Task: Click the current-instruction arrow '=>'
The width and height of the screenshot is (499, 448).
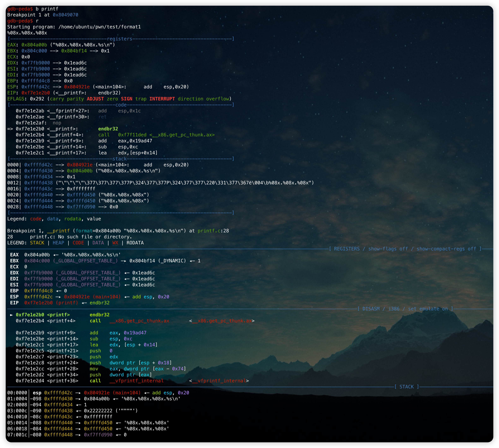Action: tap(10, 129)
